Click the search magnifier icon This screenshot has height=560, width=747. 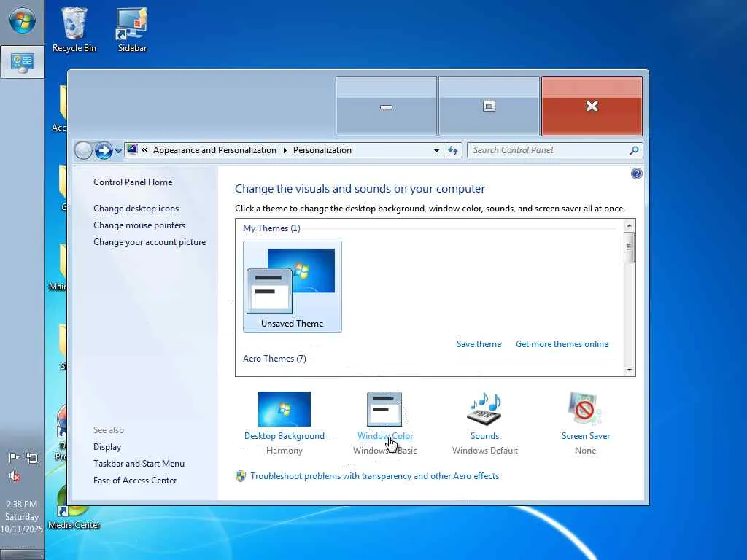634,150
